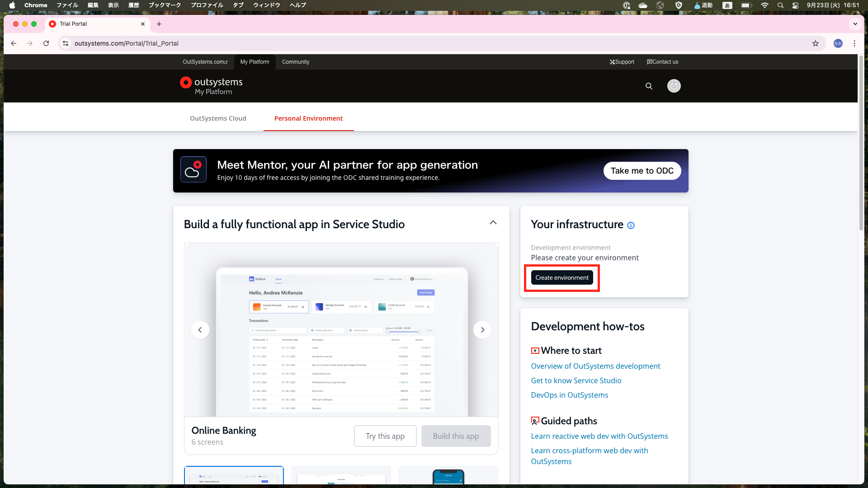Click the search magnifier icon in header
Screen dimensions: 868x488
click(x=649, y=86)
